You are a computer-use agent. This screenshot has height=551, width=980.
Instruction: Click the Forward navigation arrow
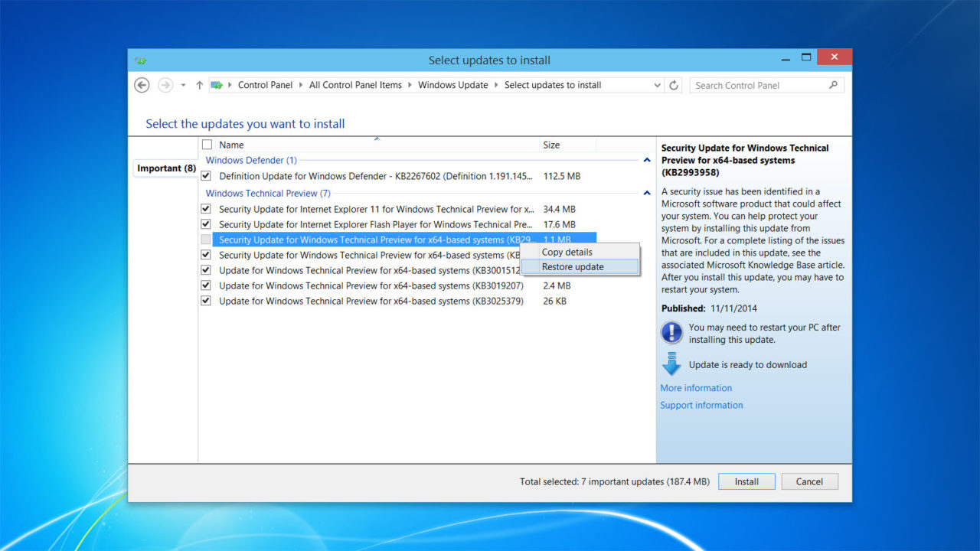point(165,85)
